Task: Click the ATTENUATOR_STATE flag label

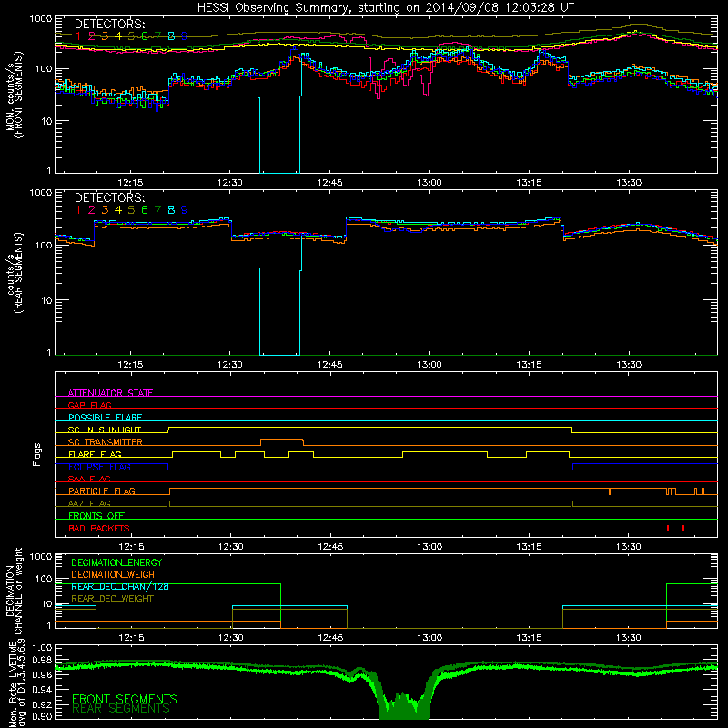Action: (110, 393)
